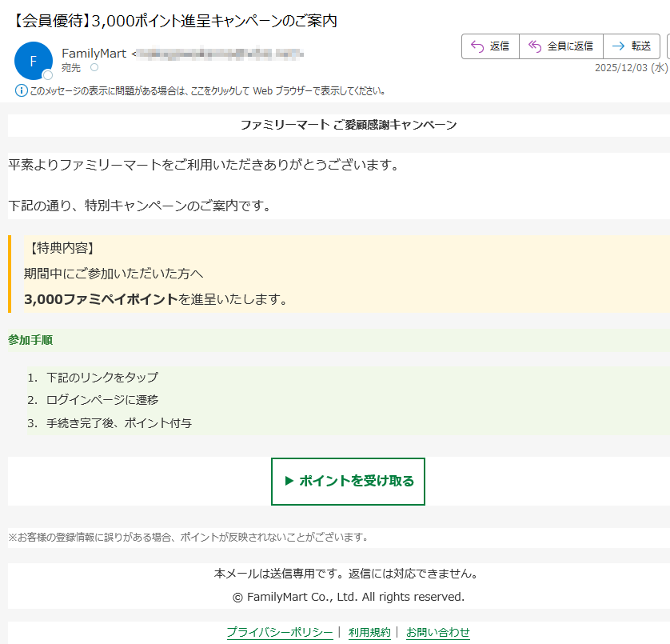
Task: Click the ご愛顧感謝キャンペーン banner heading
Action: click(349, 125)
